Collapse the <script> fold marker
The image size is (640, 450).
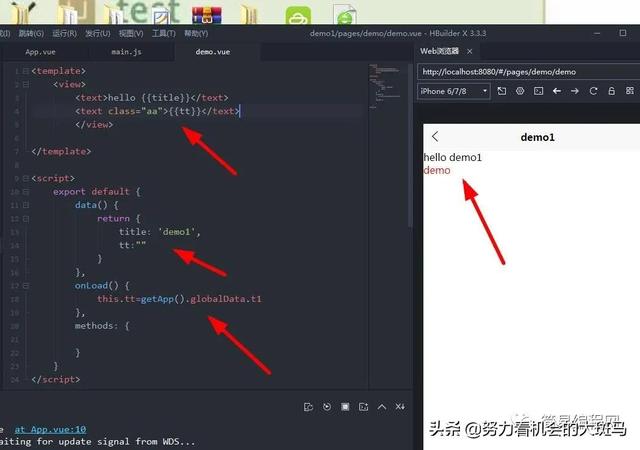point(26,178)
